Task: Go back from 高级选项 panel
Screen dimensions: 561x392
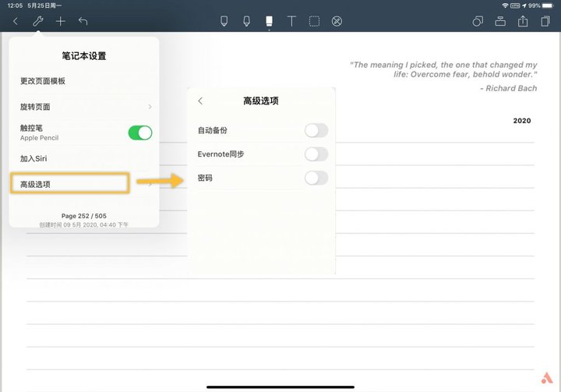Action: (x=200, y=101)
